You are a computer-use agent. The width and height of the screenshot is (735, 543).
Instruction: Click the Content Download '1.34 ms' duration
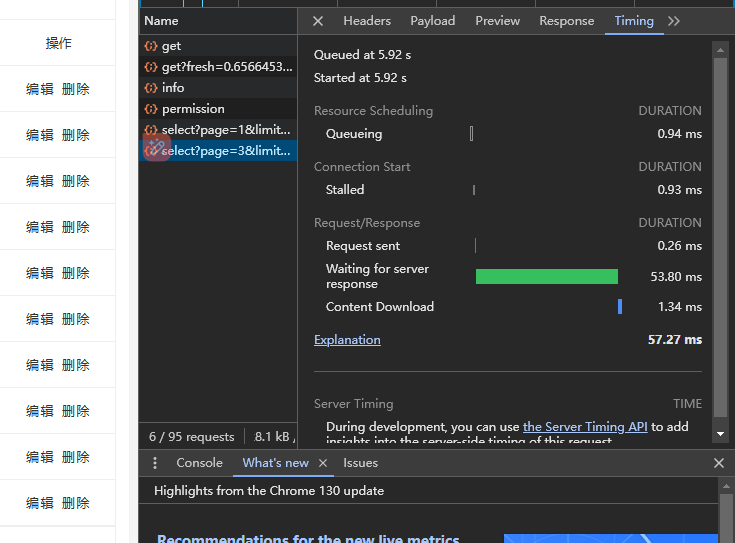pyautogui.click(x=680, y=307)
